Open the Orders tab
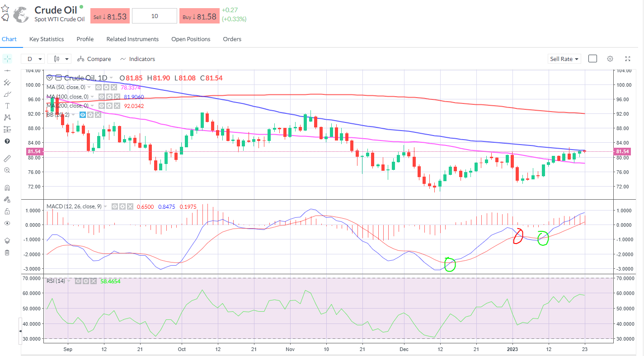644x356 pixels. [x=232, y=39]
